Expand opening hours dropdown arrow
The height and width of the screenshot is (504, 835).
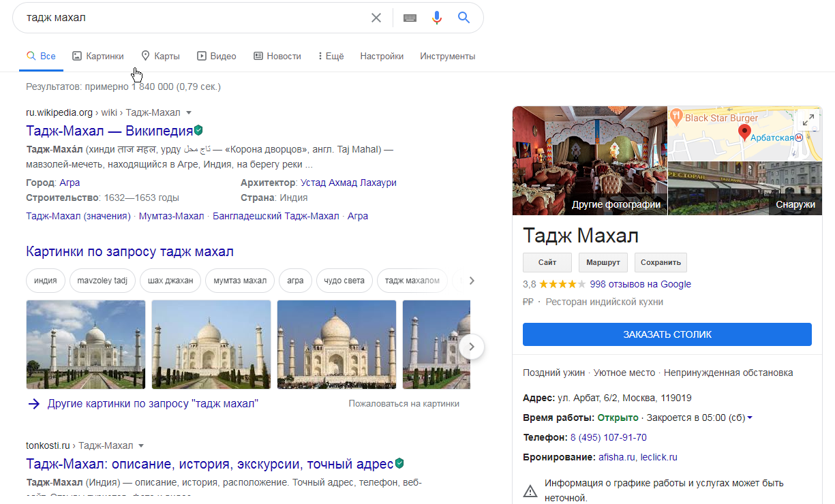tap(750, 418)
